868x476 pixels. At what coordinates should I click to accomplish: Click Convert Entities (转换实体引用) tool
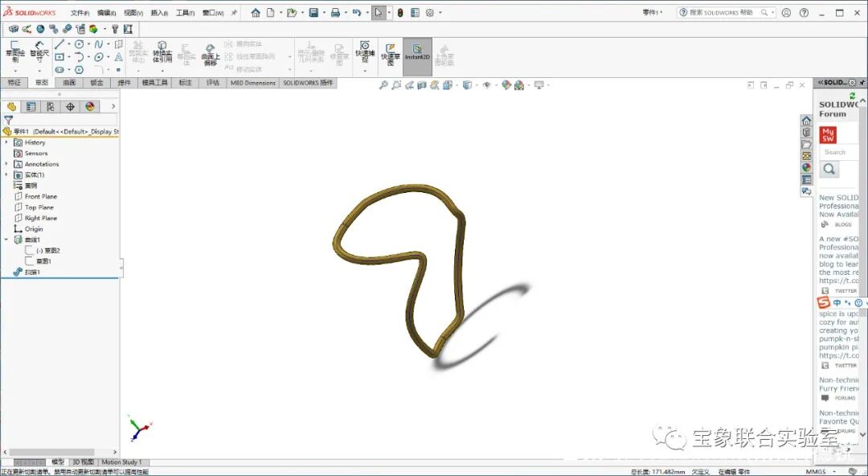[162, 52]
